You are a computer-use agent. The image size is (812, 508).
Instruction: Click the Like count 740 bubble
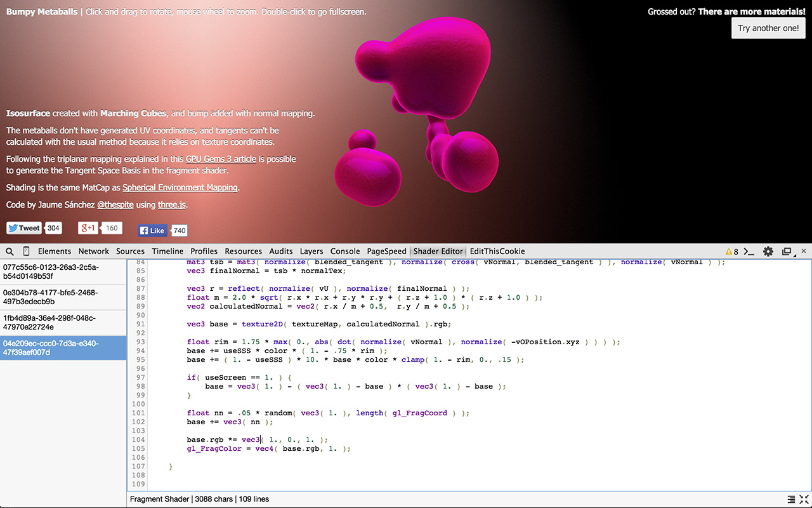[x=180, y=231]
